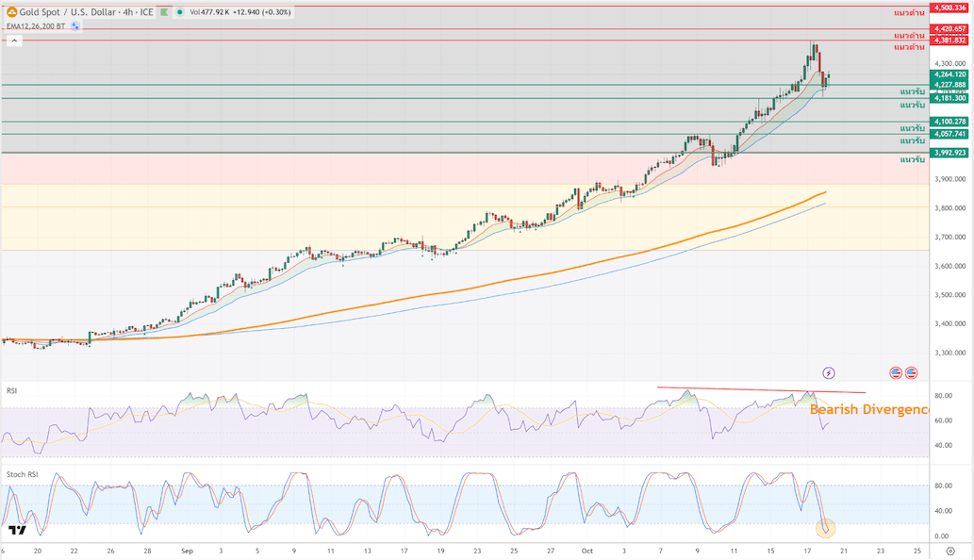The height and width of the screenshot is (560, 974).
Task: Click the 4,500.336 resistance price label
Action: click(x=950, y=8)
